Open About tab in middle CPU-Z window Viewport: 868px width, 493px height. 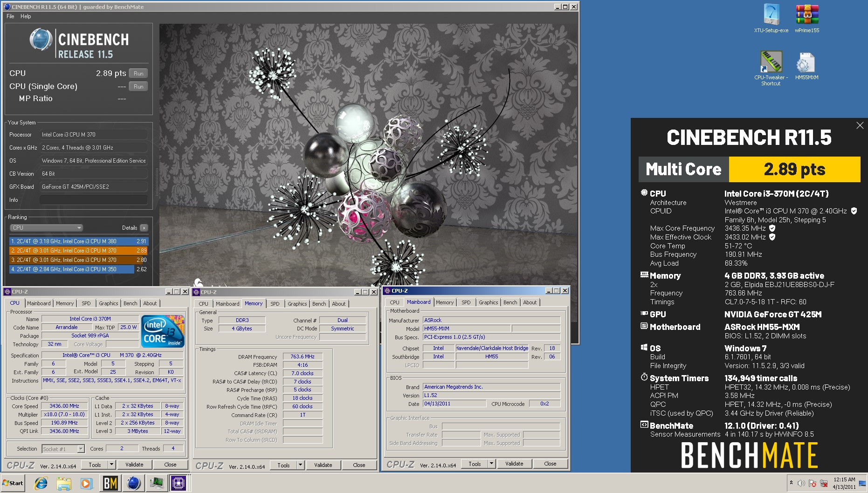[339, 304]
